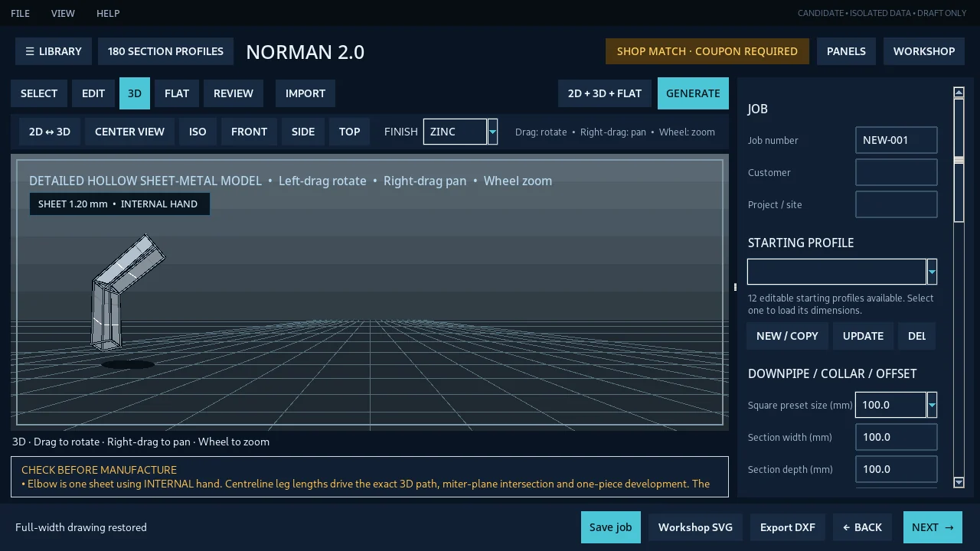This screenshot has width=980, height=551.
Task: Click the DEL profile button
Action: point(916,336)
